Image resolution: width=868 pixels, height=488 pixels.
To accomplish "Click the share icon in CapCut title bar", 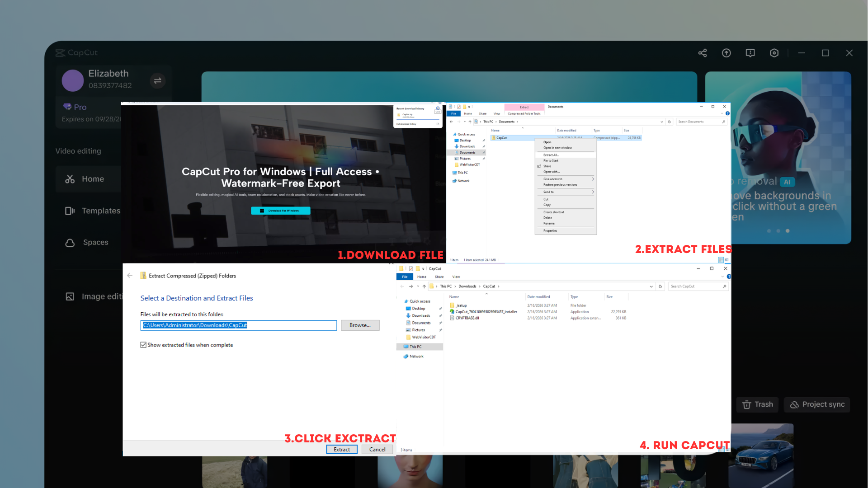I will point(702,53).
